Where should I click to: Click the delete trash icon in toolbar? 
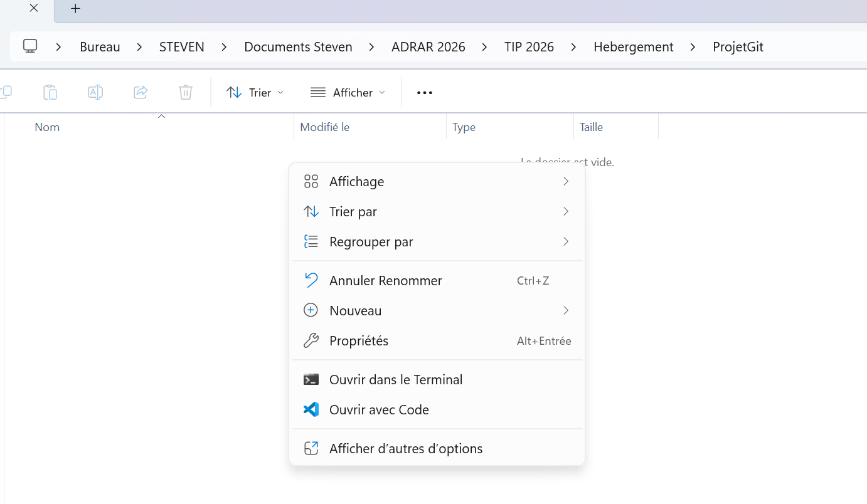tap(186, 92)
